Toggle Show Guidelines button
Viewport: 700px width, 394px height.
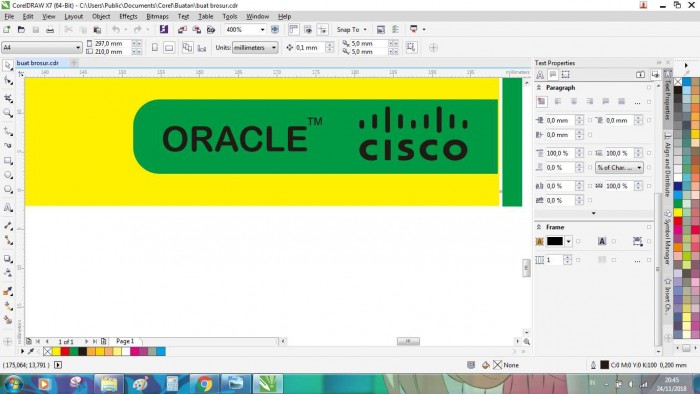click(322, 29)
